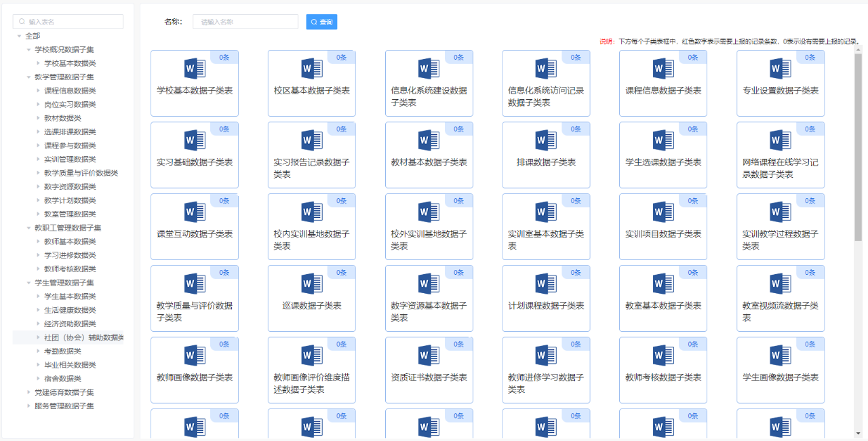Open the Word icon of 信息化系统访问记录数据子类表

pos(546,69)
